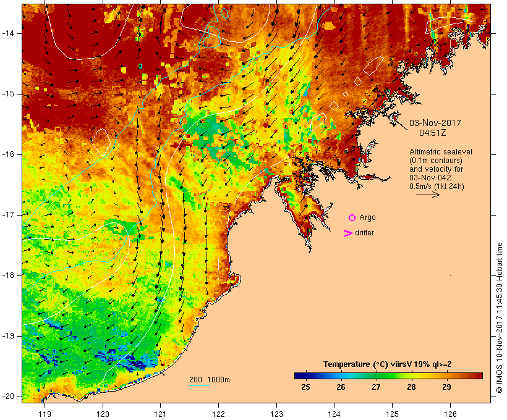Screen dimensions: 507x420
Task: Click the 26 value on temperature scale
Action: pos(341,387)
